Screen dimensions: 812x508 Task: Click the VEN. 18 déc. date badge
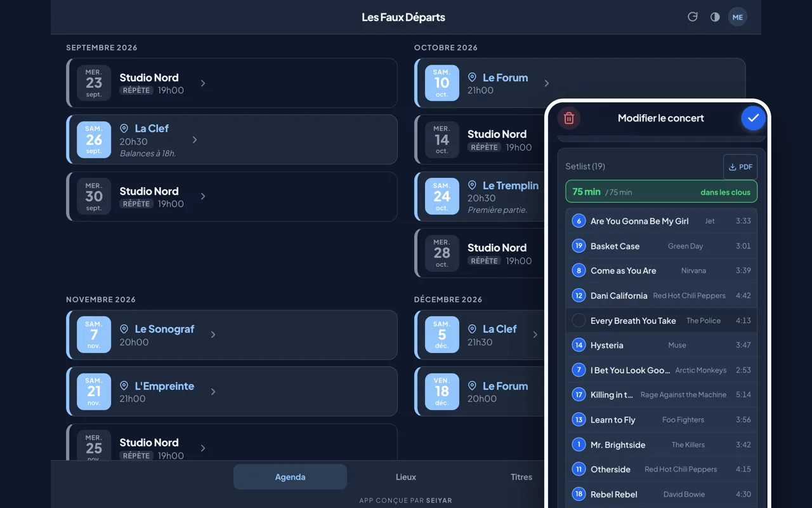442,391
